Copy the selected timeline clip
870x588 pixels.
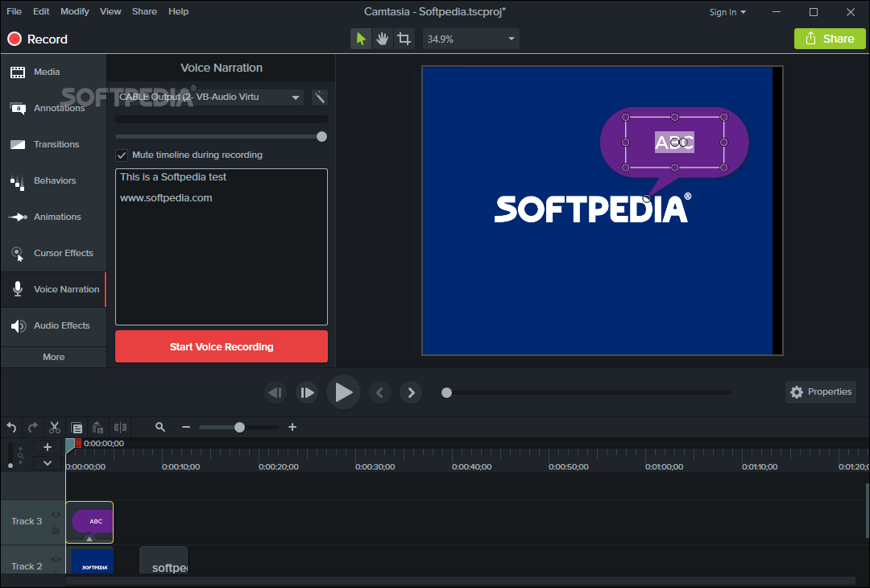pyautogui.click(x=77, y=428)
